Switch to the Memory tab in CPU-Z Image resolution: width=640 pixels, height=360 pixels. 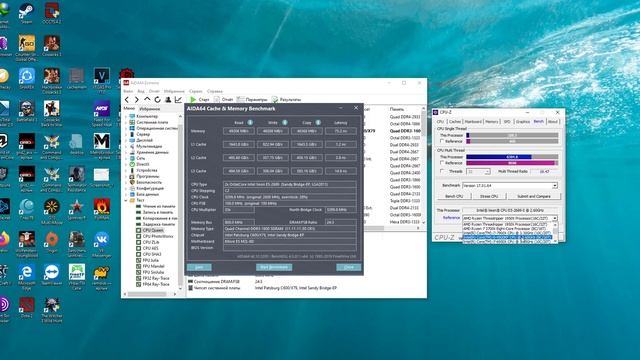coord(491,122)
